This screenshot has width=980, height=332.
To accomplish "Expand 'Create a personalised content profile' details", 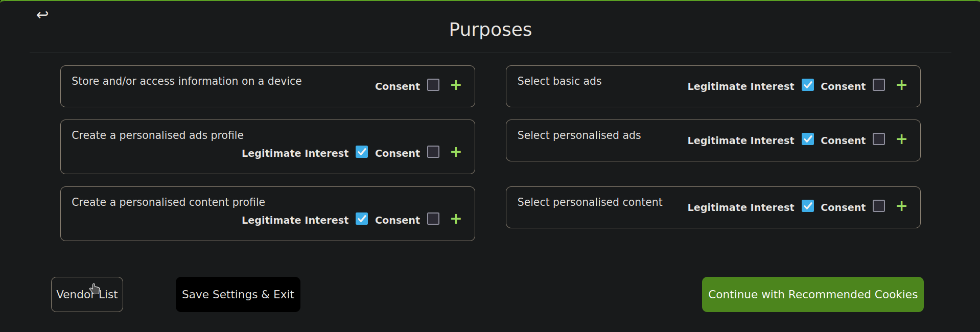I will coord(456,219).
